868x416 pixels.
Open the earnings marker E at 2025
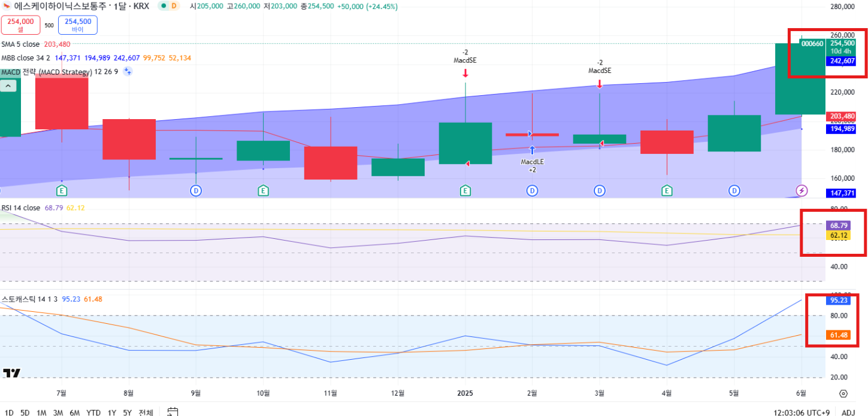point(465,191)
